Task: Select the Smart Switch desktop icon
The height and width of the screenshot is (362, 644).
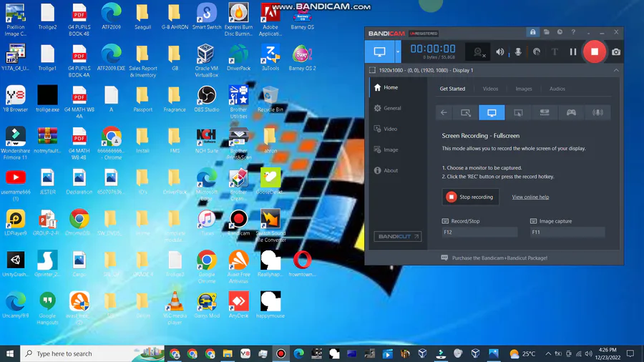Action: click(207, 16)
